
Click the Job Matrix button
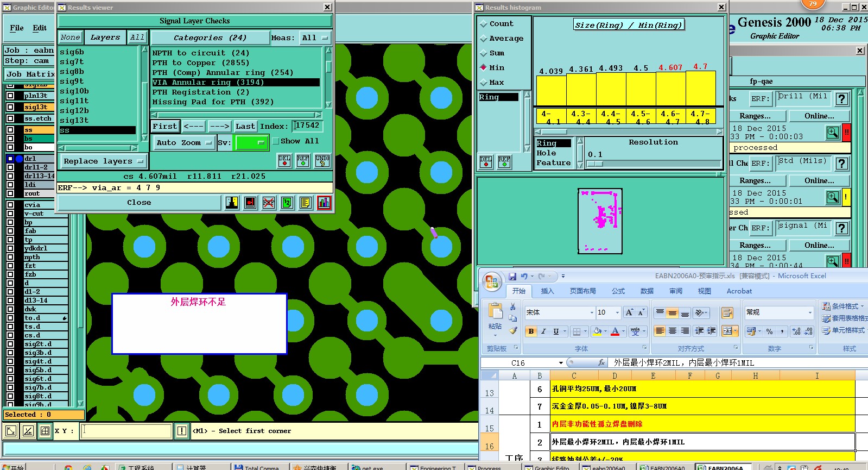point(30,74)
